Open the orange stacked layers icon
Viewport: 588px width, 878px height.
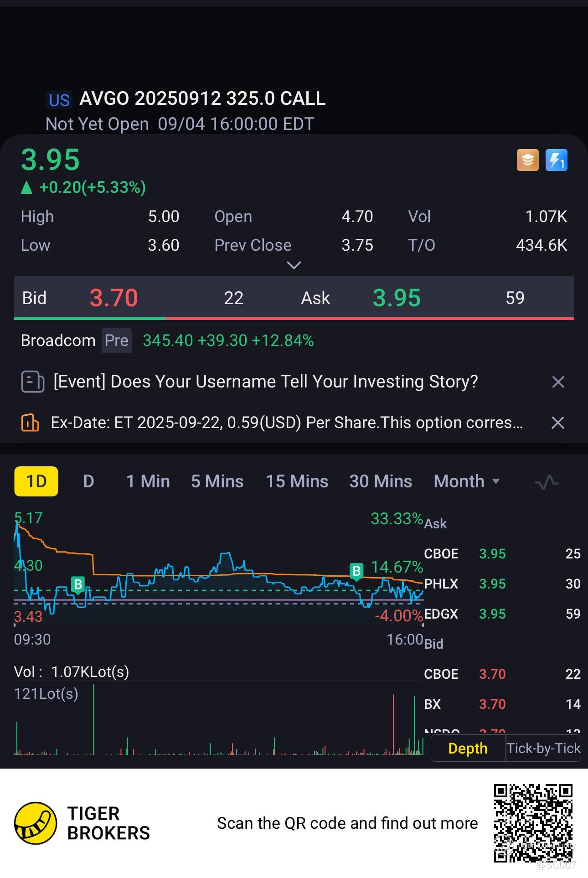click(527, 160)
